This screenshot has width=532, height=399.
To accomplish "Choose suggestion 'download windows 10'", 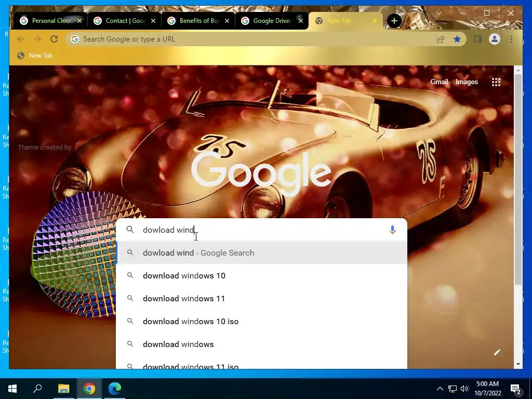I will pyautogui.click(x=262, y=275).
